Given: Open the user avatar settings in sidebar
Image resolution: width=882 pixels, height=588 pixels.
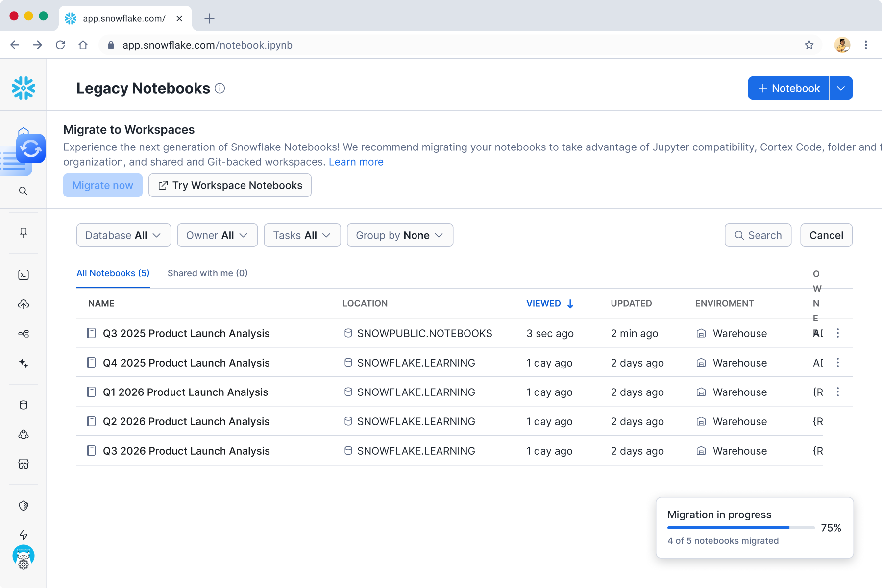Looking at the screenshot, I should click(x=23, y=557).
